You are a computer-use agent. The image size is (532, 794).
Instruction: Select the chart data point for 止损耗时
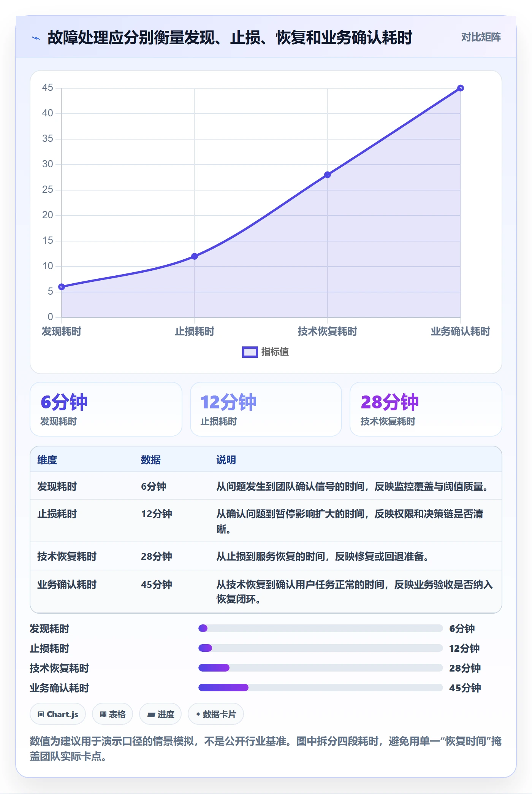pos(195,256)
